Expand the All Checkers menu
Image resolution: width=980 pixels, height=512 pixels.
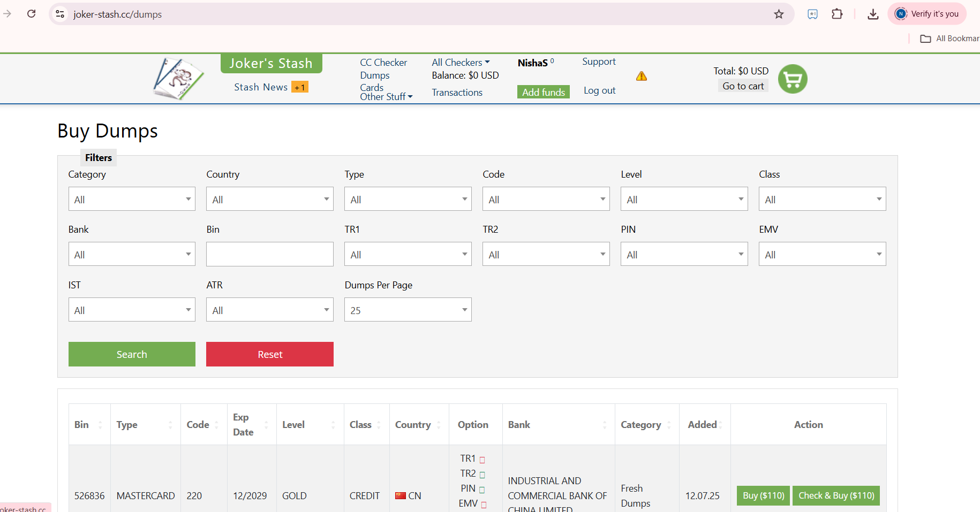pyautogui.click(x=461, y=63)
